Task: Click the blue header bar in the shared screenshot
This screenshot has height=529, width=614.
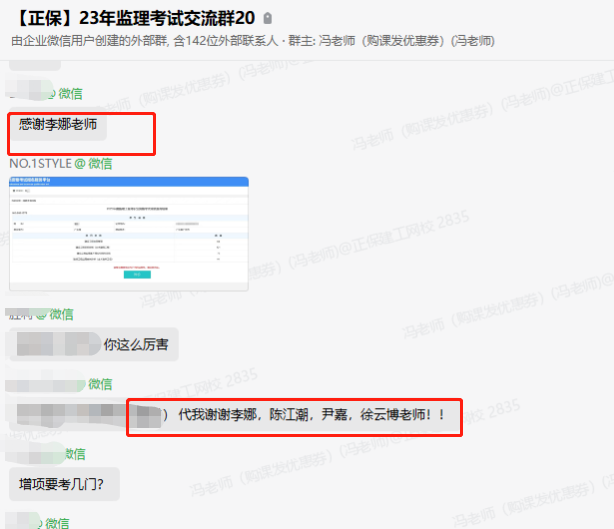Action: coord(129,181)
